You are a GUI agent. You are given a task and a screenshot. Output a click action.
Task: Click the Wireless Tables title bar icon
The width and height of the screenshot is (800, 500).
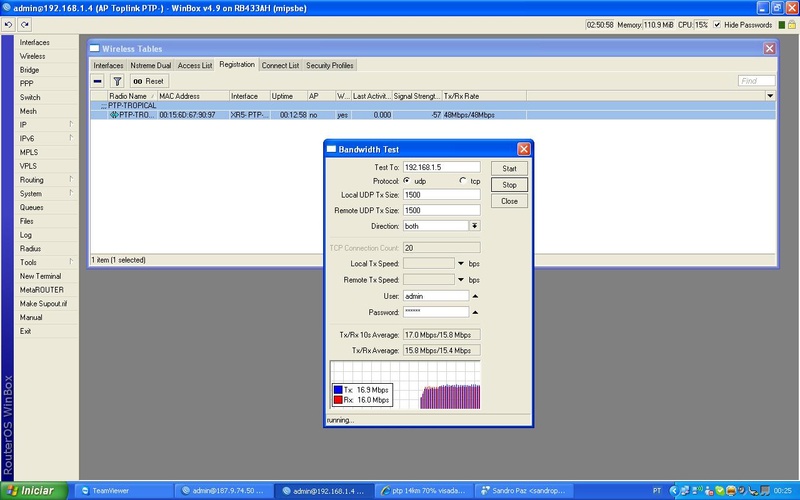[x=95, y=48]
